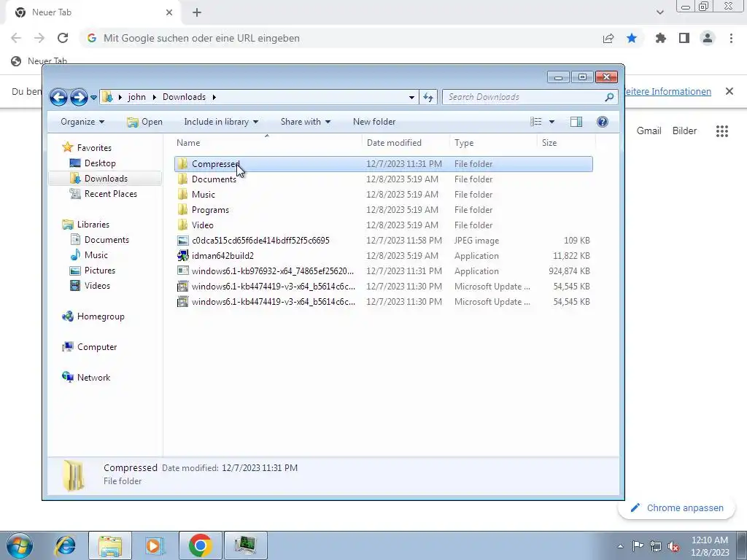
Task: Select Homegroup in navigation pane
Action: [x=101, y=316]
